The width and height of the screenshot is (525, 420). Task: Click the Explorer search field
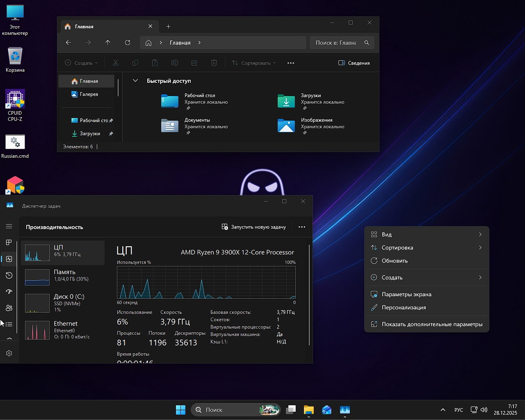pyautogui.click(x=336, y=43)
